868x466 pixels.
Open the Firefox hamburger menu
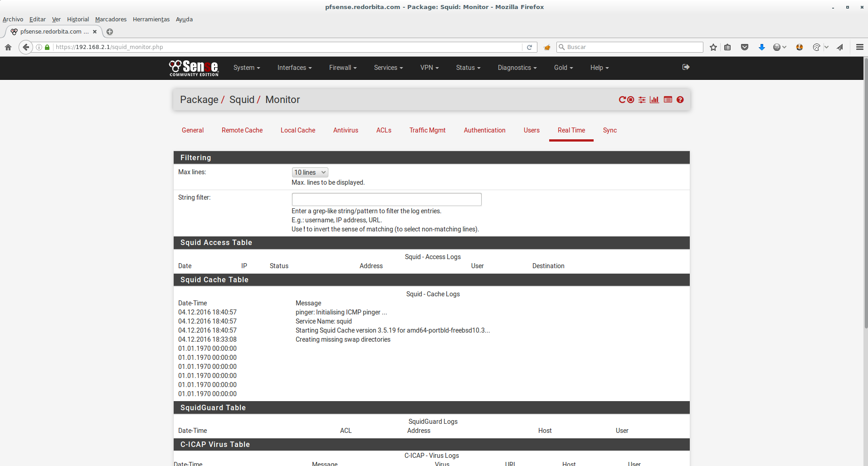coord(859,47)
